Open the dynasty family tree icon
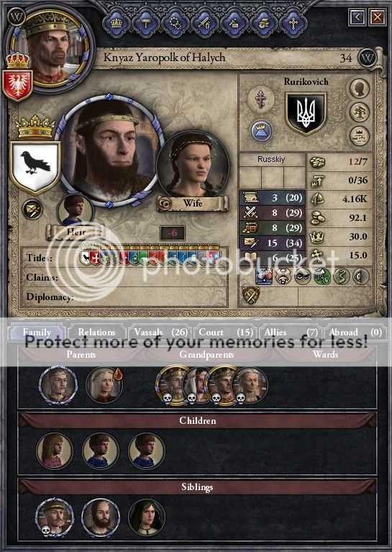Viewport: 392px width, 552px height. (360, 112)
